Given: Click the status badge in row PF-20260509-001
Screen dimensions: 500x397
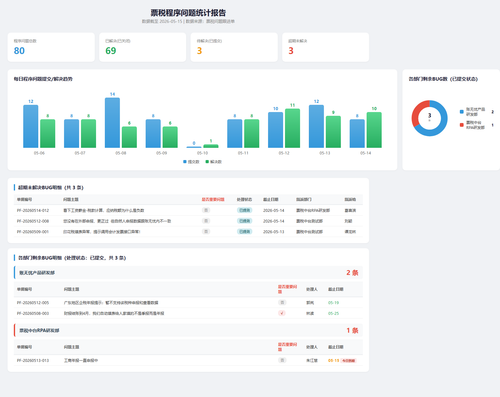Looking at the screenshot, I should (x=245, y=232).
